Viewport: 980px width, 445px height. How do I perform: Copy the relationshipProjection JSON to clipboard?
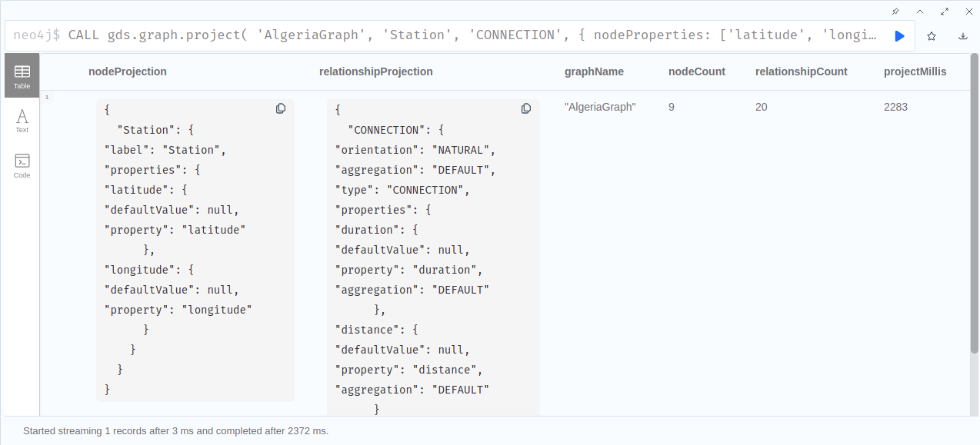point(526,108)
